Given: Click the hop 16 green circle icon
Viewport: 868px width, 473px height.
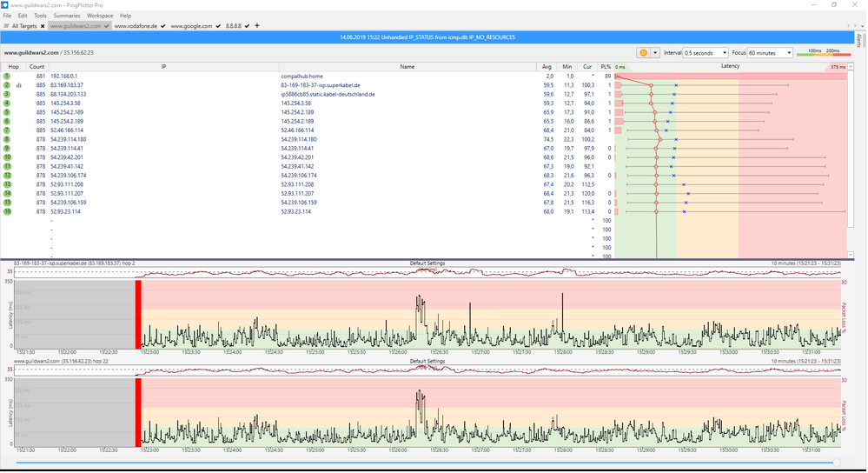Looking at the screenshot, I should (x=6, y=211).
